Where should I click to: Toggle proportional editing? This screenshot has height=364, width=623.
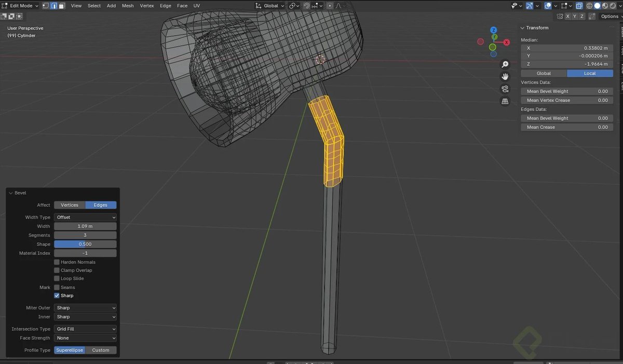(x=329, y=6)
